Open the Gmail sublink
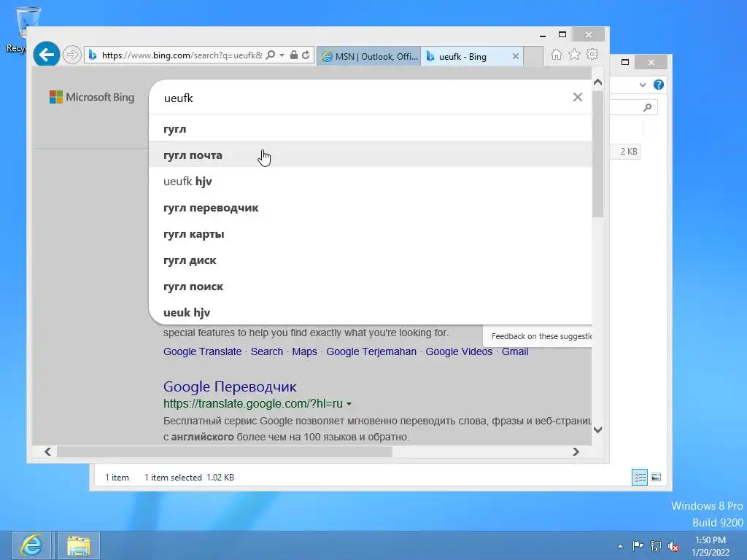Screen dimensions: 747x560 pos(515,351)
